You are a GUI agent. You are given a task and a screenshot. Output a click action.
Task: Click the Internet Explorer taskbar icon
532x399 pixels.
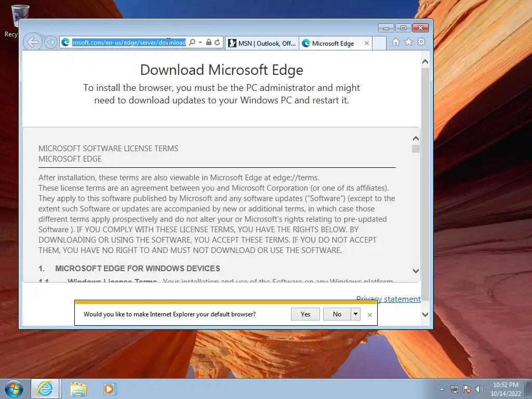(45, 389)
